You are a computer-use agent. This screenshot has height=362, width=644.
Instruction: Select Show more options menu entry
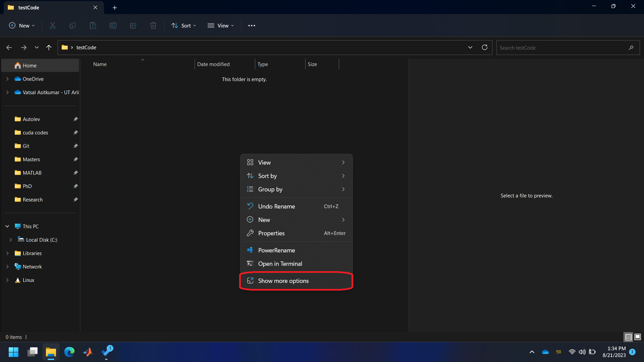pyautogui.click(x=283, y=281)
